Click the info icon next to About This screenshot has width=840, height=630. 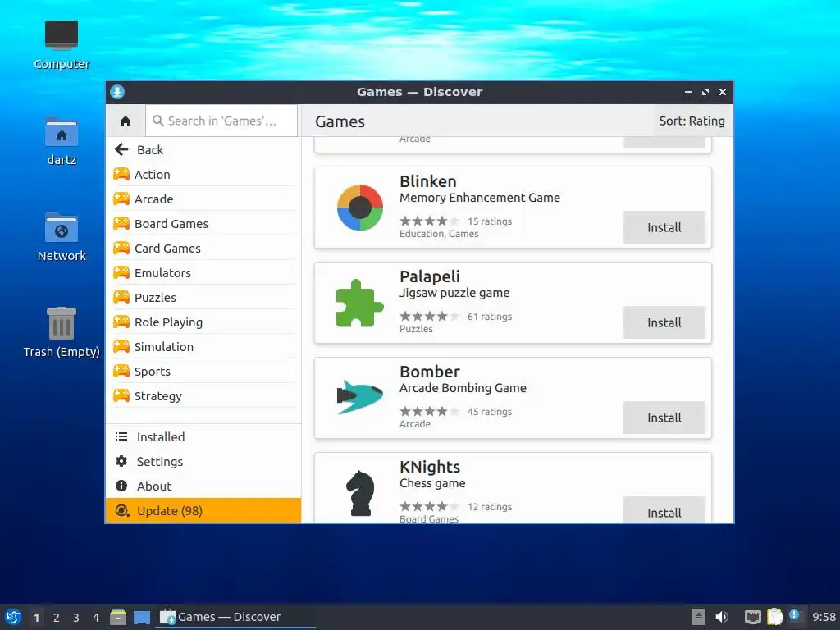click(121, 486)
